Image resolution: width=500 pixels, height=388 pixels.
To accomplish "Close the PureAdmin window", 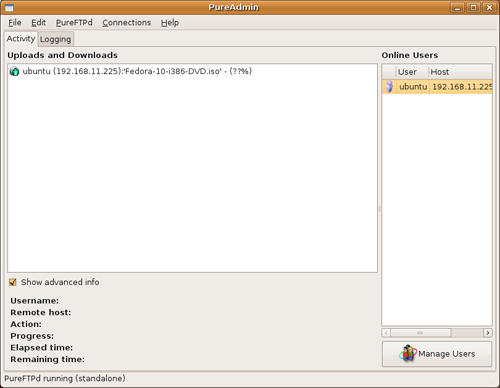I will pyautogui.click(x=489, y=7).
